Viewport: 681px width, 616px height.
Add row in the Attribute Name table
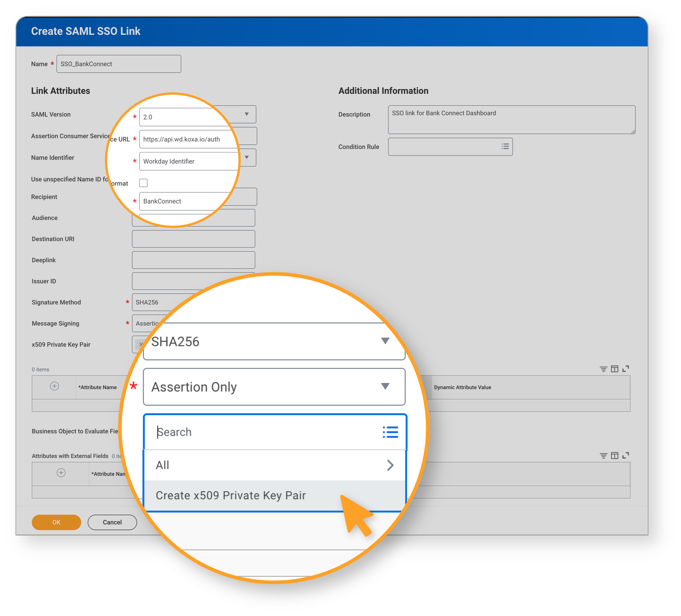coord(54,386)
